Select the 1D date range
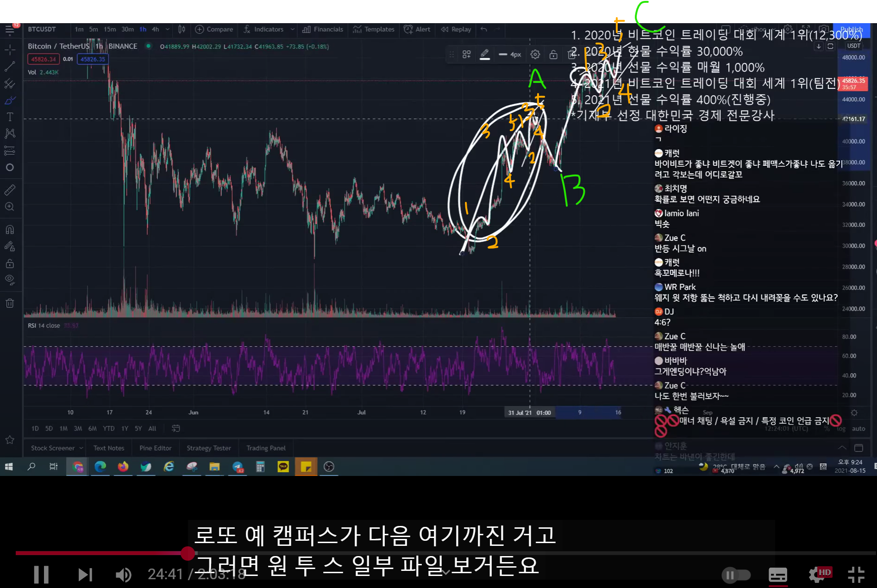 35,428
